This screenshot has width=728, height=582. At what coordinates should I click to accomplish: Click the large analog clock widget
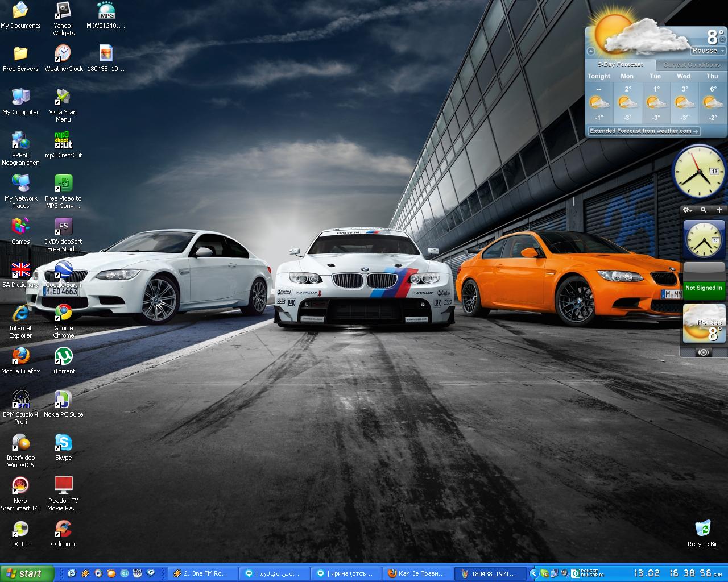[x=699, y=171]
